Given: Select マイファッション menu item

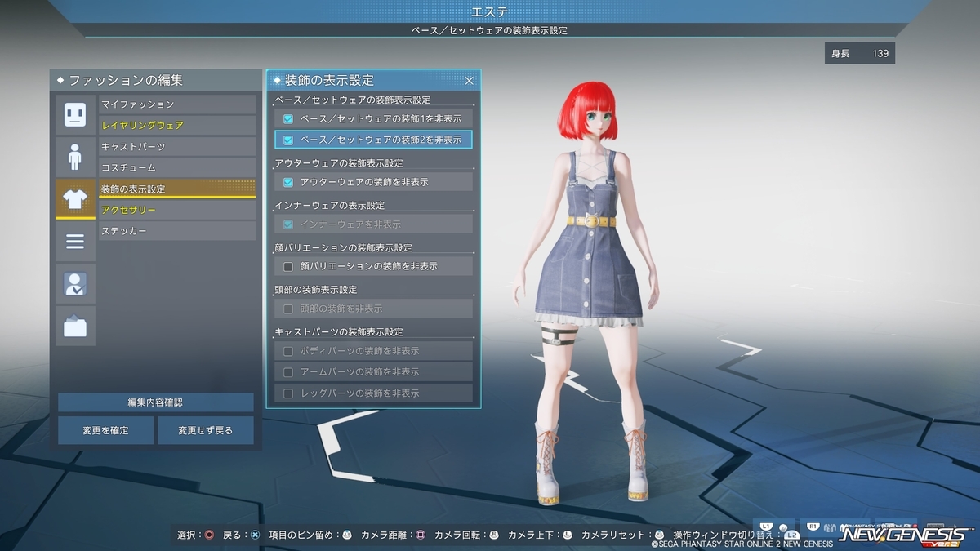Looking at the screenshot, I should [177, 104].
